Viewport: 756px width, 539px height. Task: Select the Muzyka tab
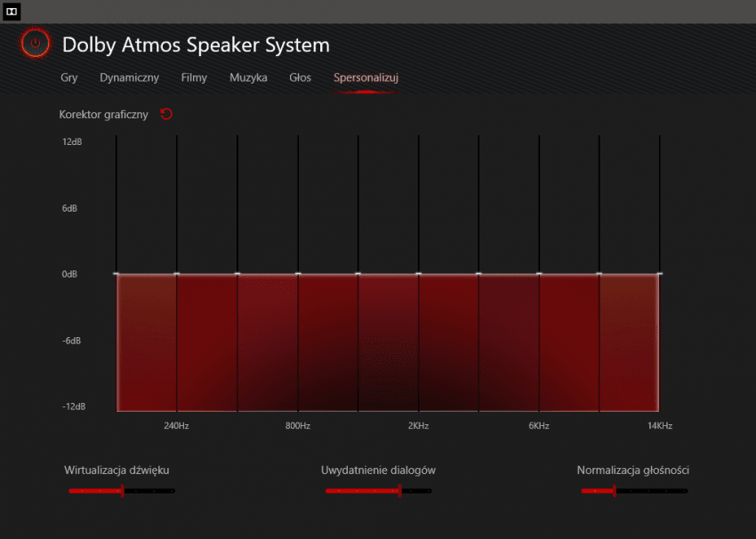pos(248,77)
